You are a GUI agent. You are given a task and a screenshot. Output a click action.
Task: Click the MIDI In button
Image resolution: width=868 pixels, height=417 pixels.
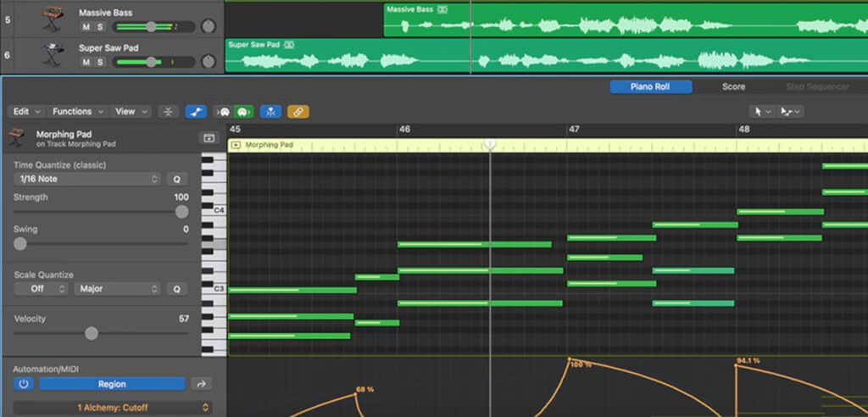pyautogui.click(x=225, y=111)
